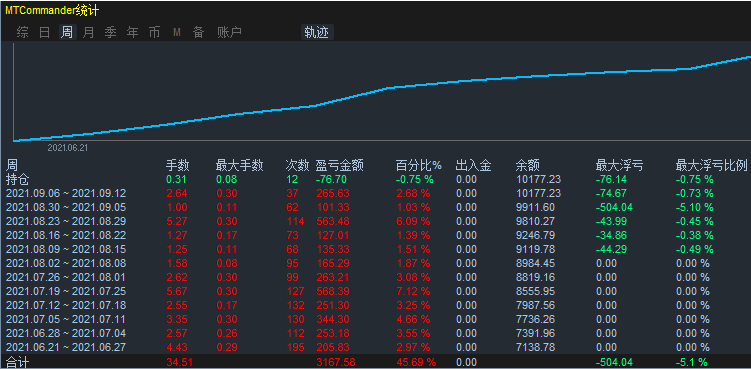Screen dimensions: 751x369
Task: Click the 出入金 column header
Action: [x=474, y=166]
